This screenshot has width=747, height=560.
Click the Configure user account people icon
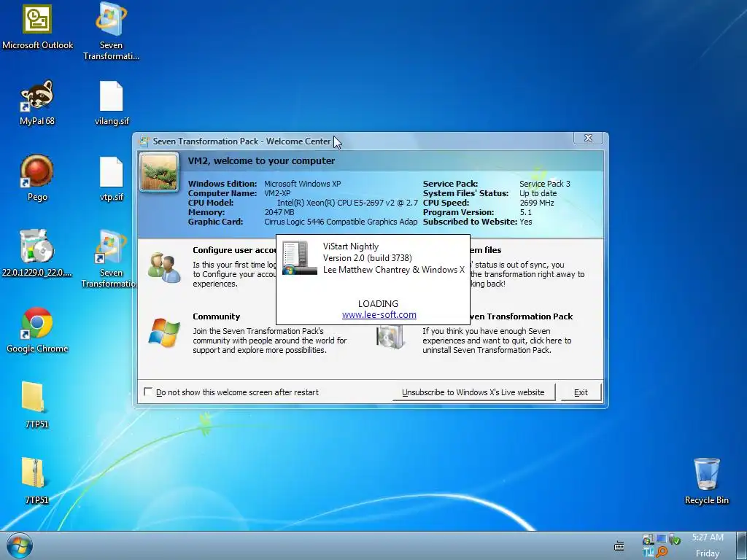(x=164, y=267)
